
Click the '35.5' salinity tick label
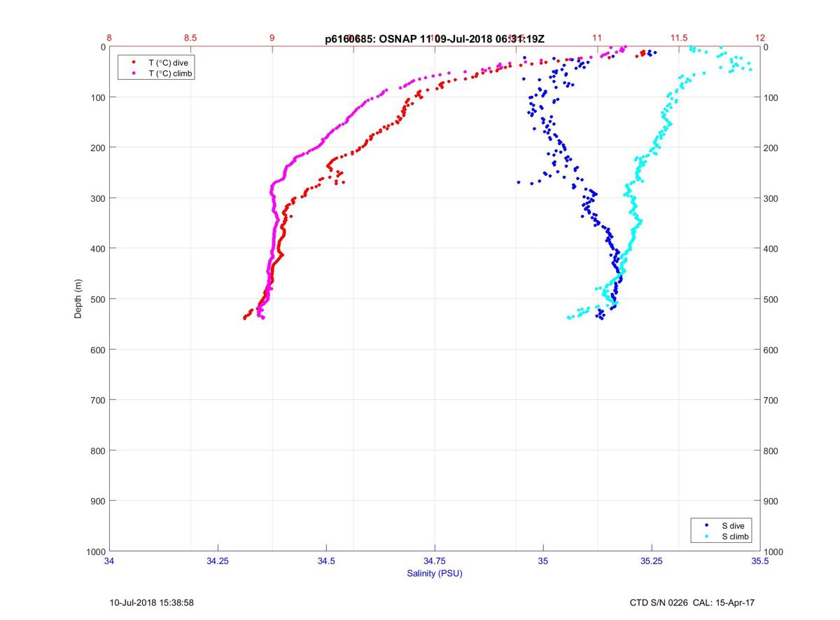(759, 561)
